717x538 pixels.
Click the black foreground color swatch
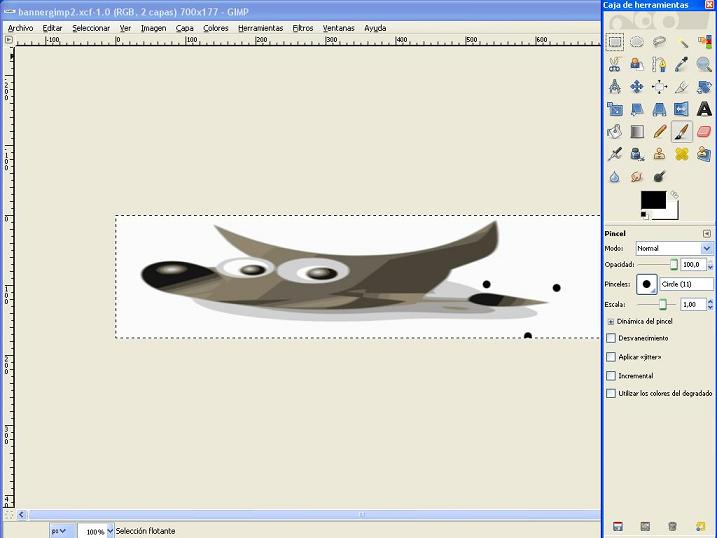[653, 200]
